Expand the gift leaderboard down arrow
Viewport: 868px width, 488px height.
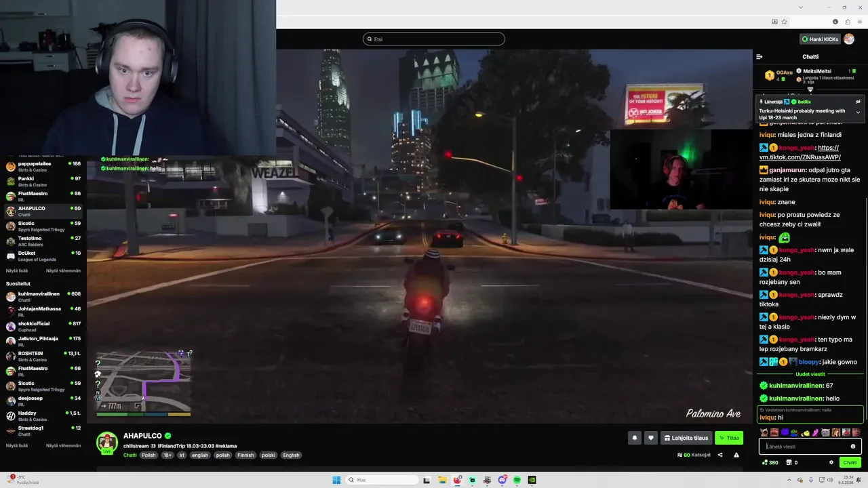point(810,89)
